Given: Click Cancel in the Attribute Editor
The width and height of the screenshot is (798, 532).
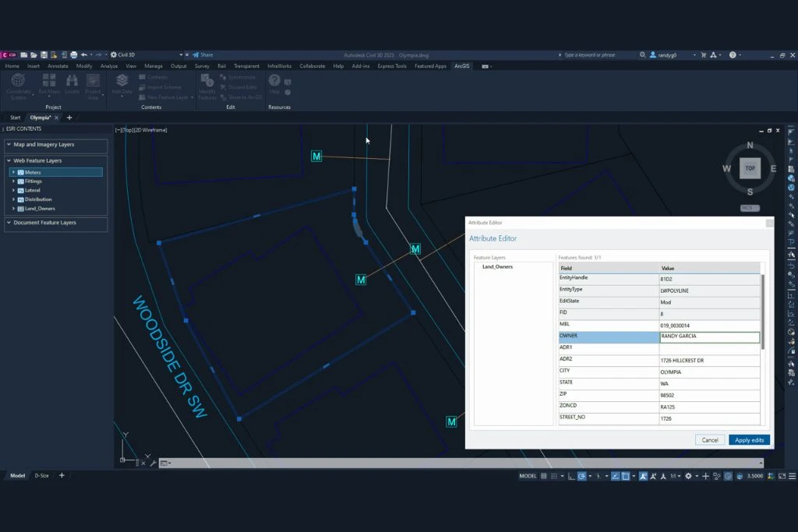Looking at the screenshot, I should (x=710, y=440).
